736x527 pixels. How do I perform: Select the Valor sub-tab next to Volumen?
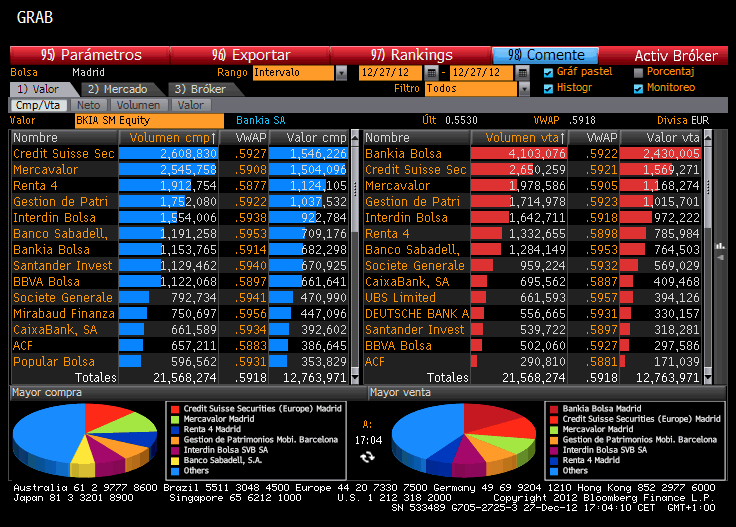coord(191,105)
